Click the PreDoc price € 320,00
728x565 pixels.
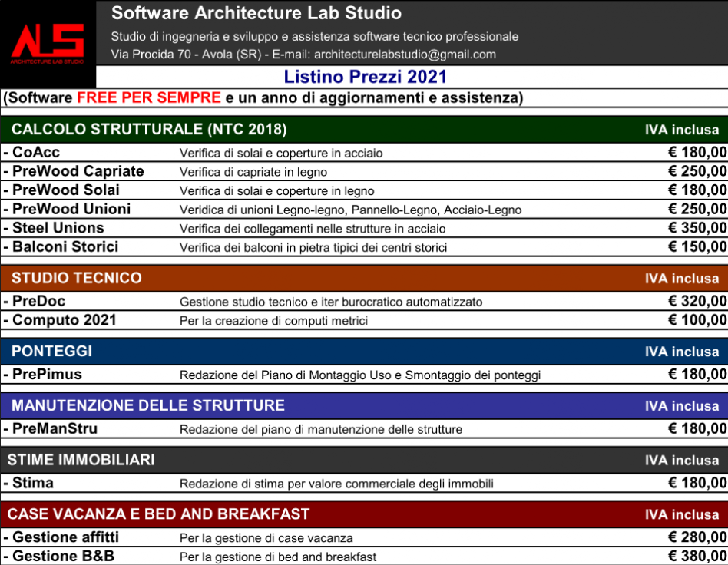697,301
